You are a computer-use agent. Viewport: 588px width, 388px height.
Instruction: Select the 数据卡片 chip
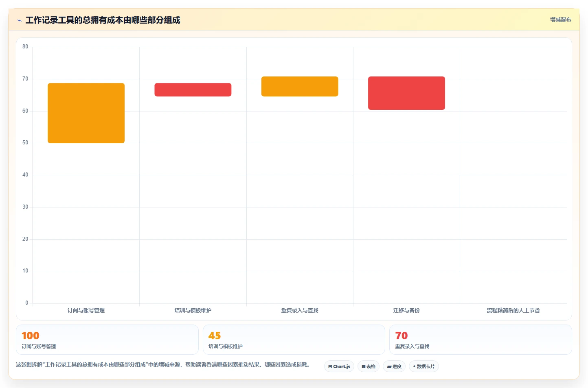[424, 366]
